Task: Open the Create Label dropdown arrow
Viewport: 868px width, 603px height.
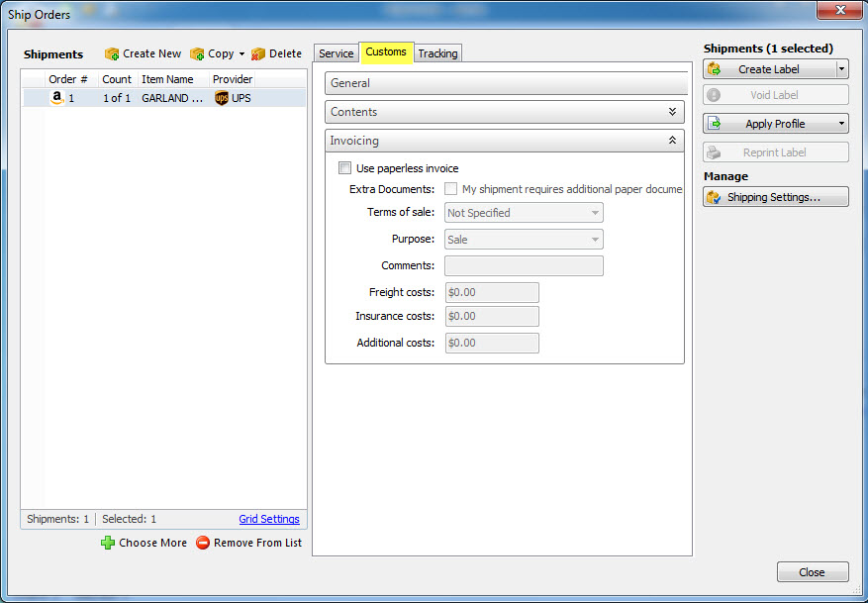Action: tap(841, 69)
